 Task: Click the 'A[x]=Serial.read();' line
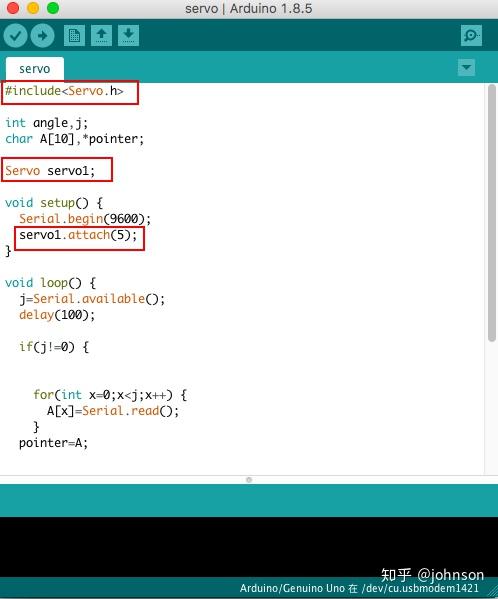click(113, 411)
